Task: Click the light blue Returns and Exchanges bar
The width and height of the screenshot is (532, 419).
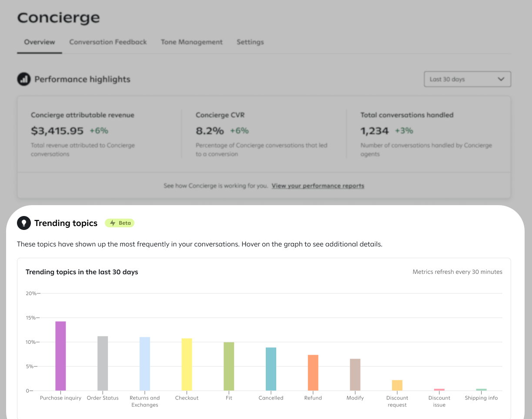Action: tap(145, 364)
